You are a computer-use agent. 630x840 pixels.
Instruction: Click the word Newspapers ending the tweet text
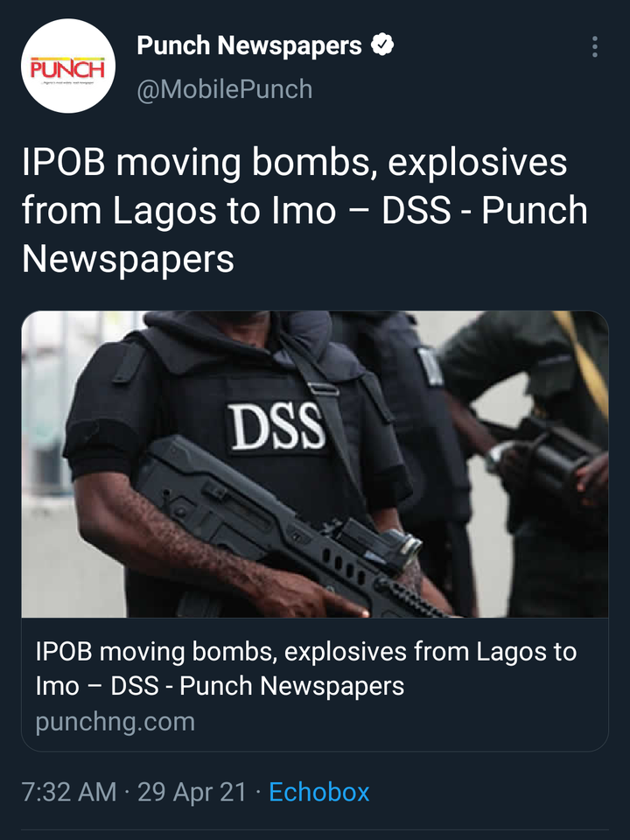(128, 259)
